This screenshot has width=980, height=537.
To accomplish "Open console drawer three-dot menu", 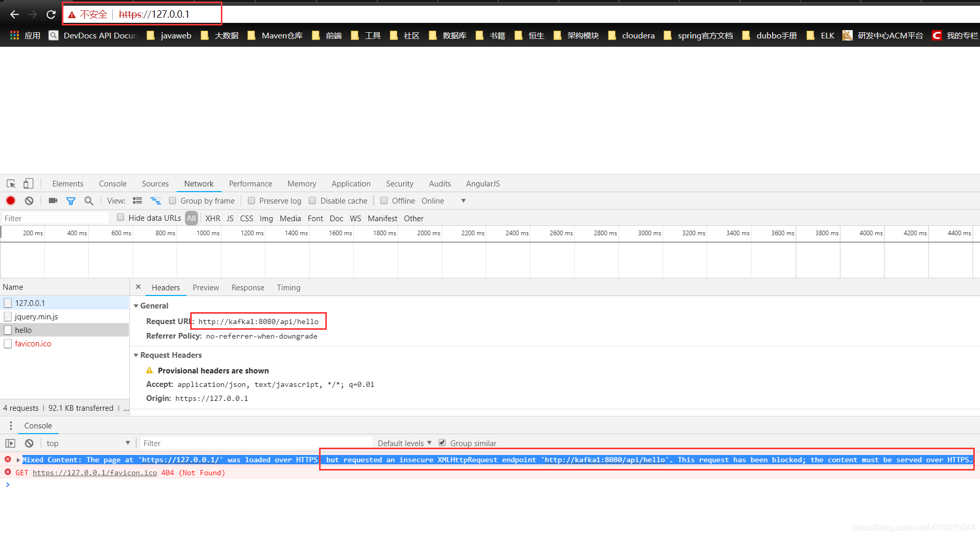I will click(x=11, y=426).
